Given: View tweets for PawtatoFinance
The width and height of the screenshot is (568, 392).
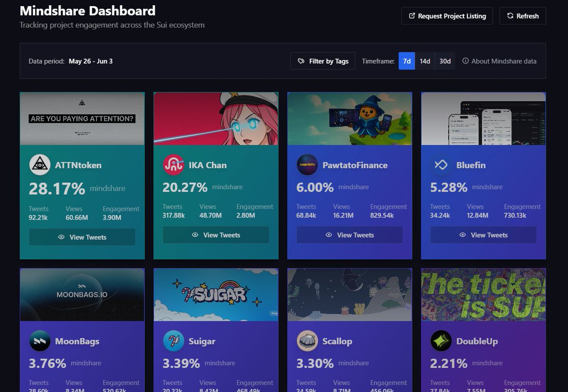Looking at the screenshot, I should (x=350, y=235).
